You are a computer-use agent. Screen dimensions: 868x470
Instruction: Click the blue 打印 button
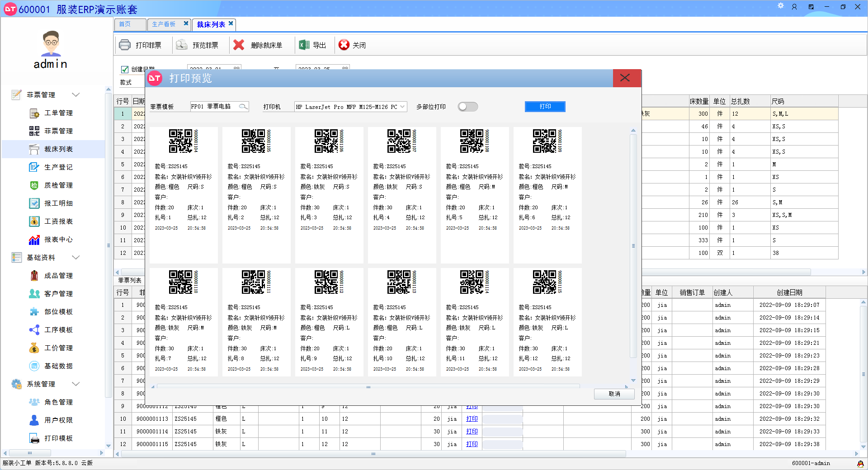click(545, 107)
